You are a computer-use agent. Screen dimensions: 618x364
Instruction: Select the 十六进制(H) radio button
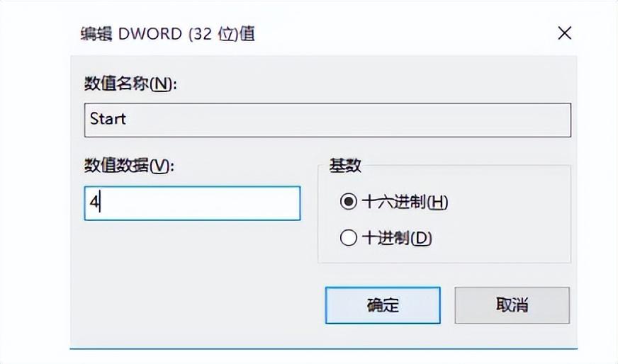349,202
